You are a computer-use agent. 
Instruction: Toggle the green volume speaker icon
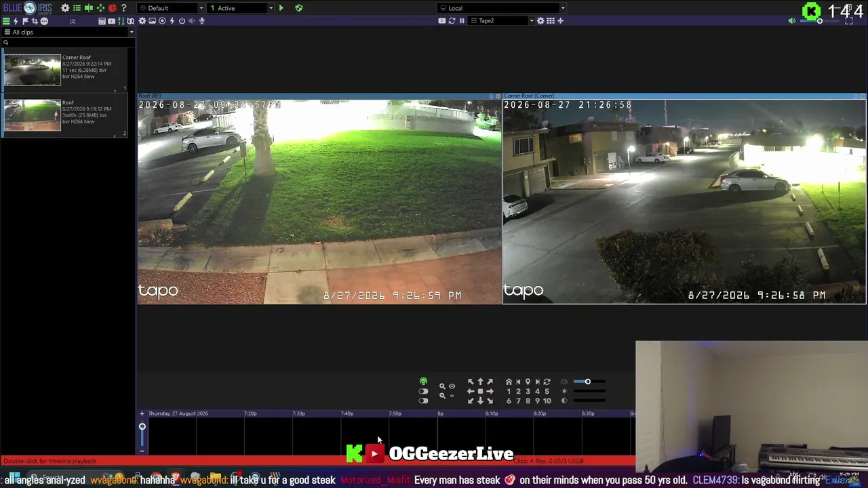[791, 21]
